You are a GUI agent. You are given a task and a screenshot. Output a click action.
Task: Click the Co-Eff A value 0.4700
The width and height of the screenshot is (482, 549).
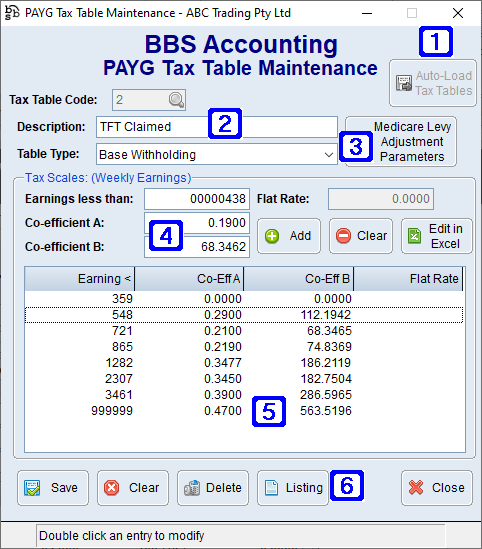223,411
